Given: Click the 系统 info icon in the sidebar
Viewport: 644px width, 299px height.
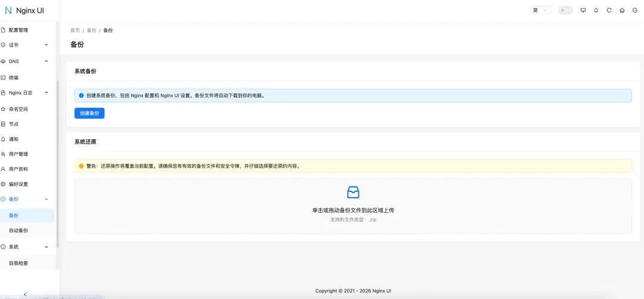Looking at the screenshot, I should (3, 247).
